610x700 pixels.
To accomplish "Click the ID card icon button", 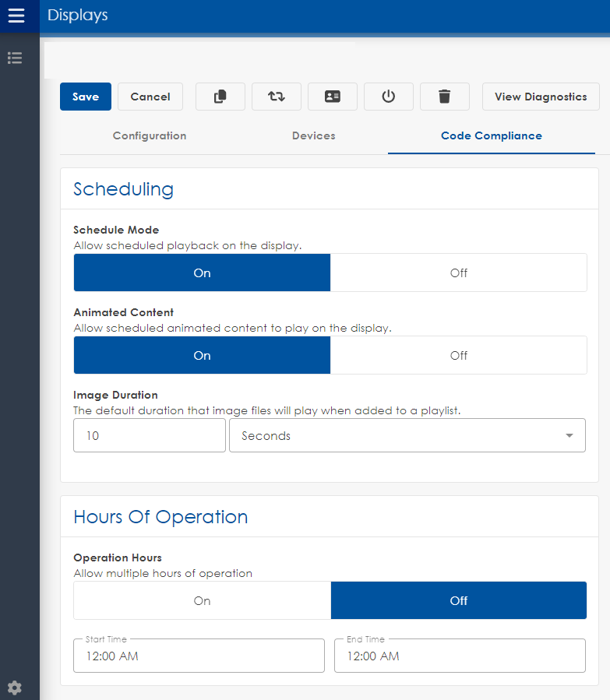I will click(x=333, y=97).
